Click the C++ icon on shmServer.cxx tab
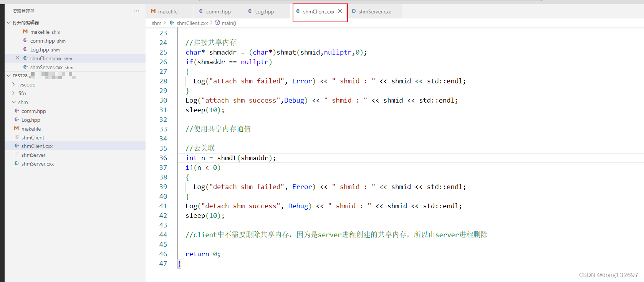 (x=354, y=11)
